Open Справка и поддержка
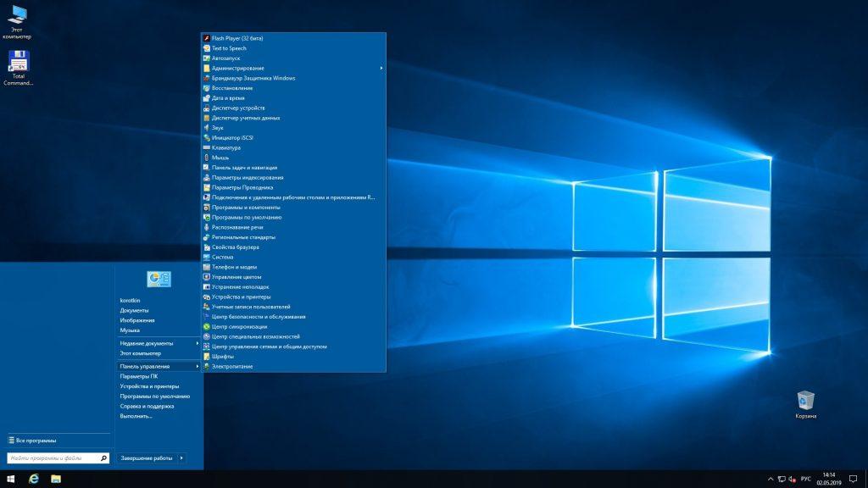Image resolution: width=868 pixels, height=488 pixels. click(147, 406)
